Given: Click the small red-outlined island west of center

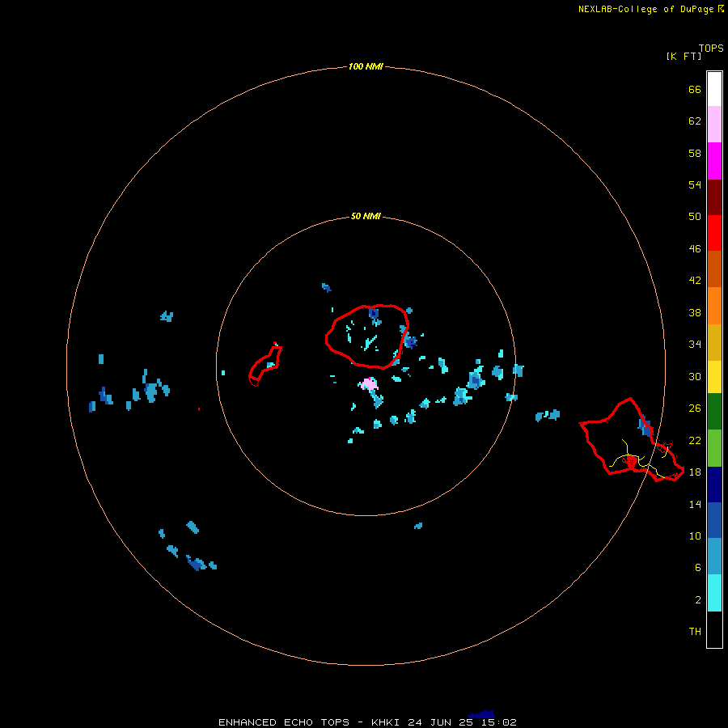Looking at the screenshot, I should click(x=265, y=364).
